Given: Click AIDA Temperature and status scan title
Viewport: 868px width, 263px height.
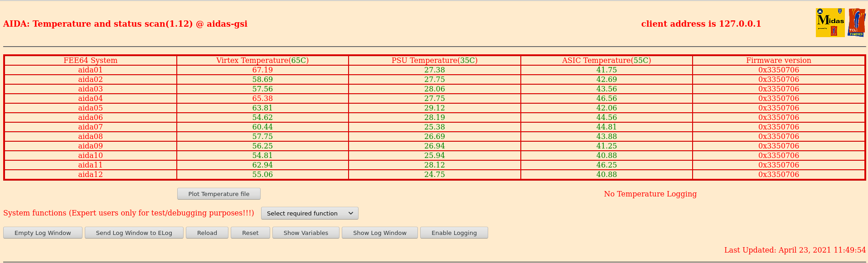Looking at the screenshot, I should 125,24.
